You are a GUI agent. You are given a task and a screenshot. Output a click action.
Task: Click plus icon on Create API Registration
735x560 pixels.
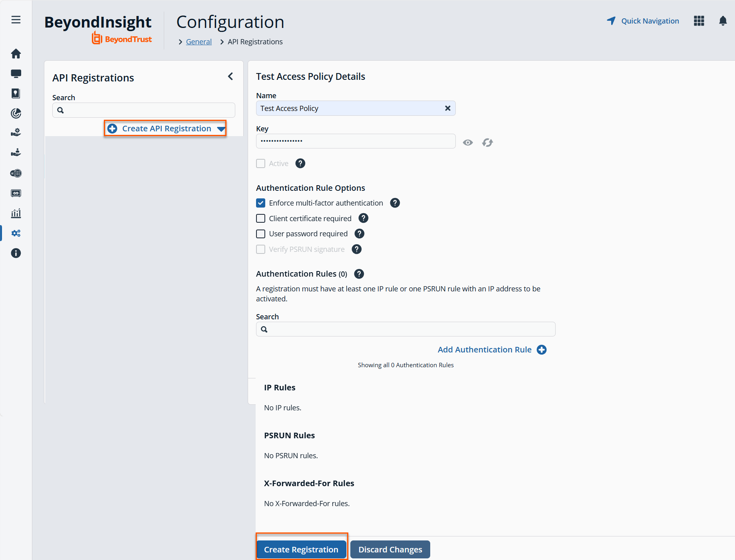pos(112,129)
